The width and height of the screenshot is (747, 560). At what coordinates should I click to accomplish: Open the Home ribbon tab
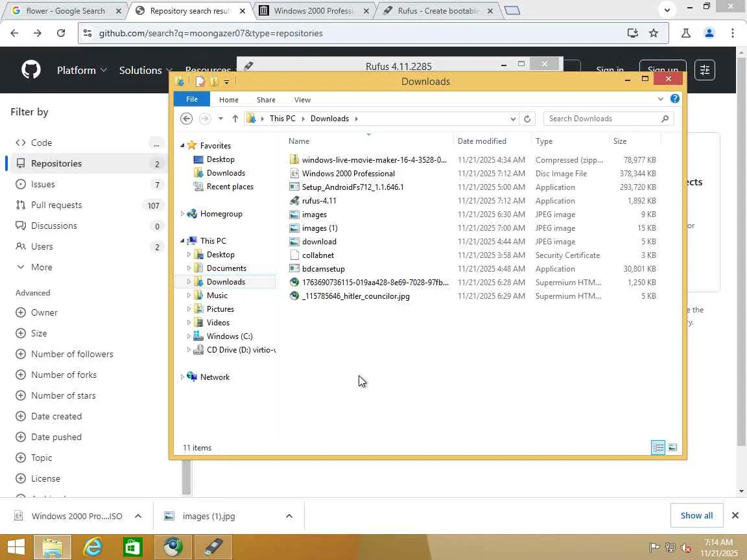(x=229, y=100)
